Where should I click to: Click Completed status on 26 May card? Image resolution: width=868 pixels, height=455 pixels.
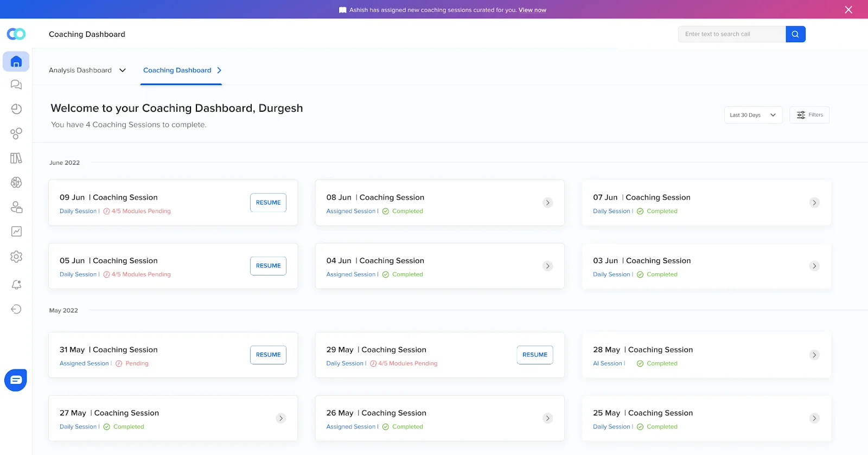pyautogui.click(x=407, y=427)
